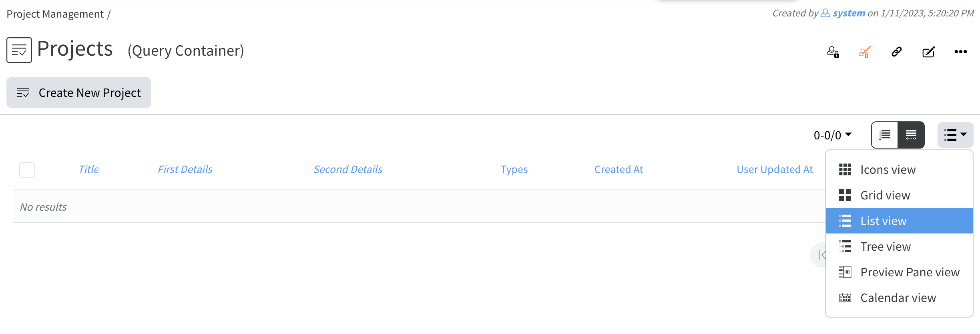This screenshot has width=980, height=334.
Task: Choose Calendar view menu entry
Action: click(898, 298)
